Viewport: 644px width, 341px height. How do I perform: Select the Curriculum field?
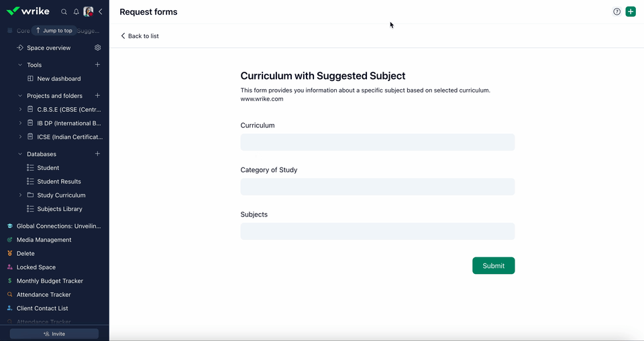click(378, 142)
